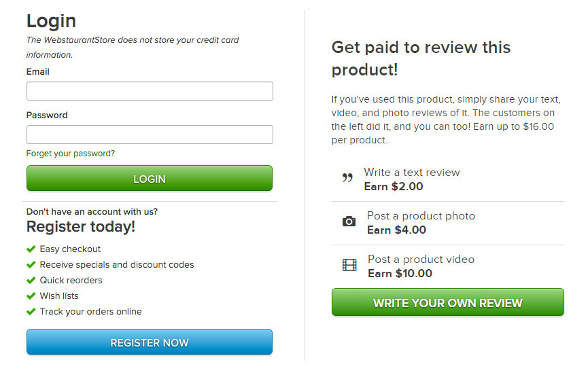
Task: Submit with the green LOGIN button
Action: pos(150,179)
